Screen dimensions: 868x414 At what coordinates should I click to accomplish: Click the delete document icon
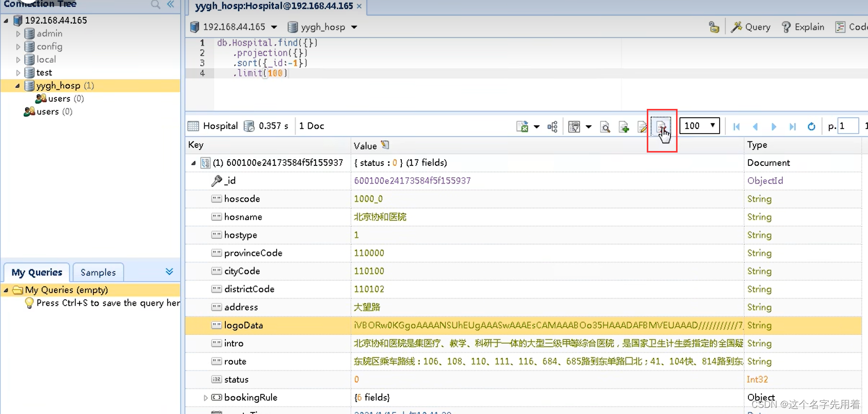(661, 126)
